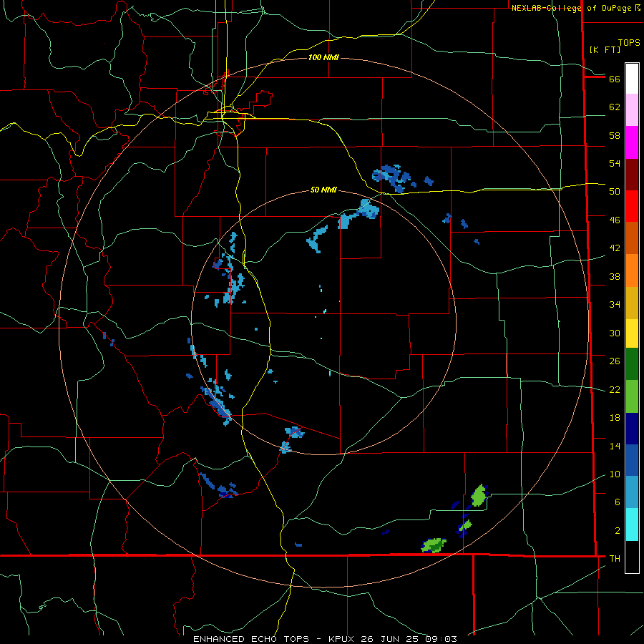The width and height of the screenshot is (644, 644).
Task: Pick the bright red swatch on the scale
Action: (632, 206)
